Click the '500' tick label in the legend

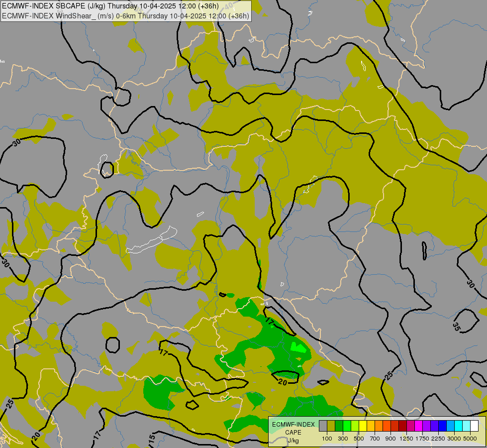pyautogui.click(x=359, y=439)
